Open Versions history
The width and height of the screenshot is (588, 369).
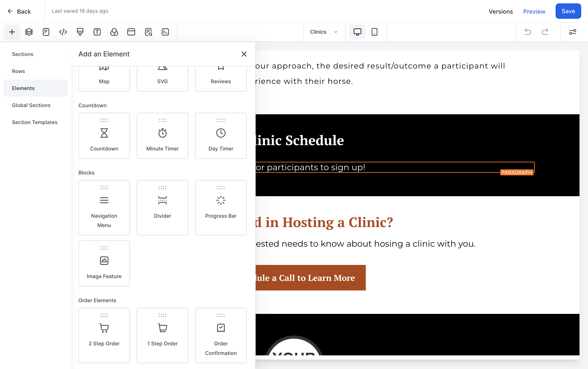tap(501, 11)
